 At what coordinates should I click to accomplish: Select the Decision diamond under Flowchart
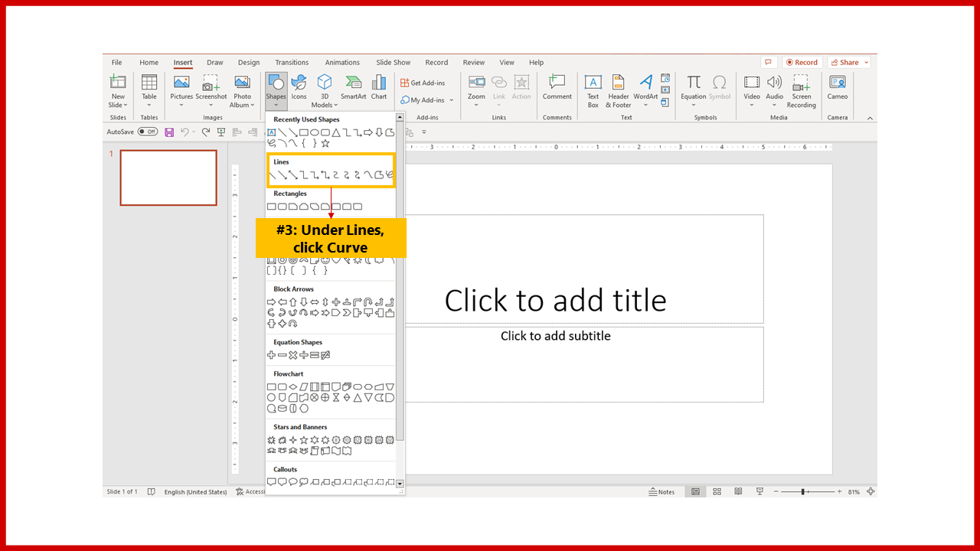tap(292, 387)
